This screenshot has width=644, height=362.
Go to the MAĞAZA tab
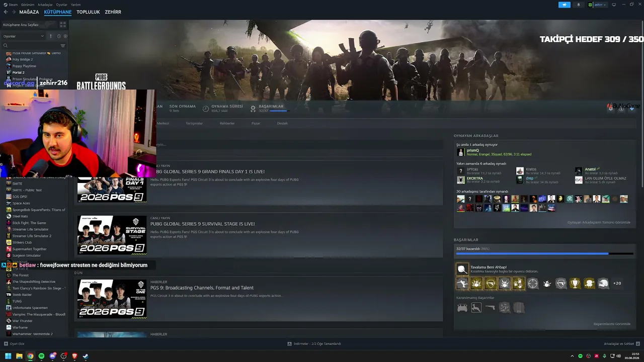(29, 12)
